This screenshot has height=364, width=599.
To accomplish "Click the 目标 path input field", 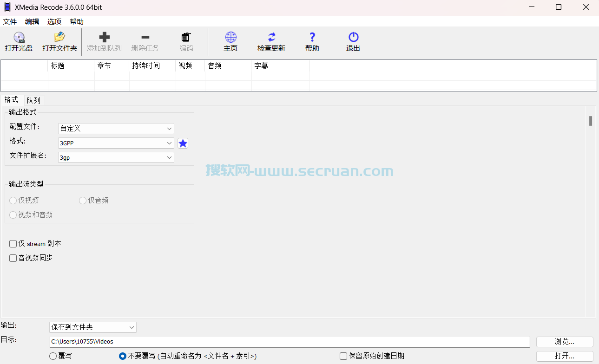I will [290, 342].
